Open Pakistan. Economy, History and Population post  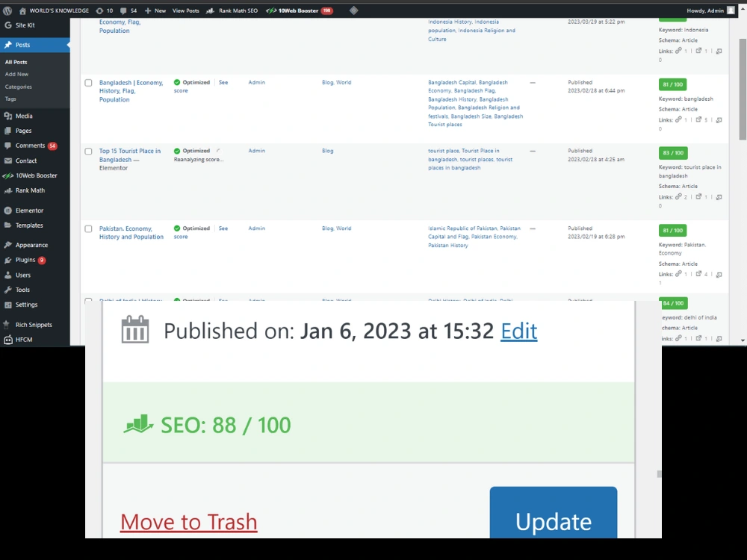(x=131, y=233)
